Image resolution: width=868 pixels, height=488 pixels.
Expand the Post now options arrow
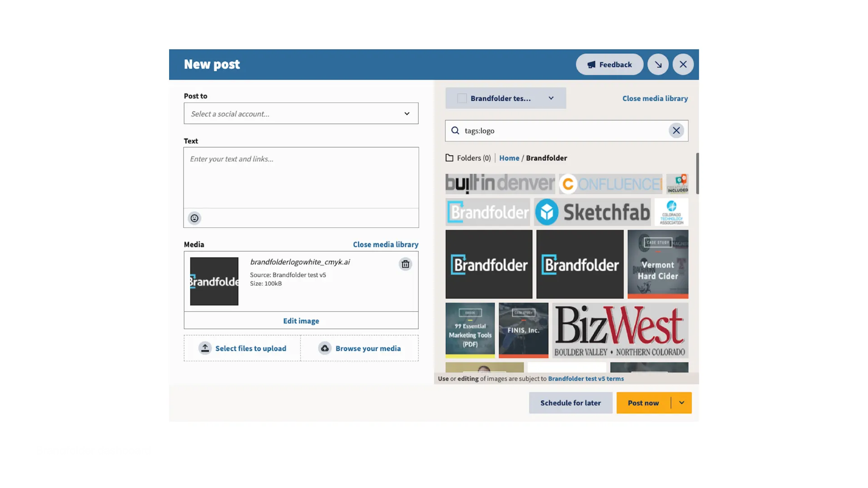coord(682,403)
